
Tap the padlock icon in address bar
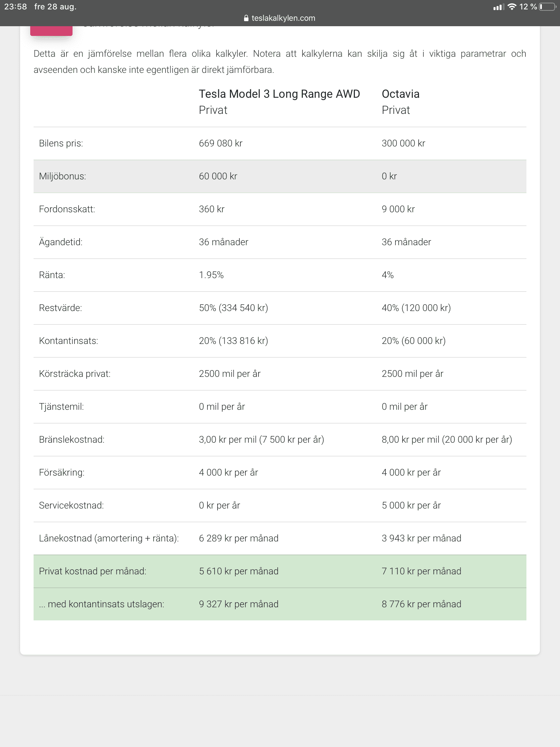point(246,18)
